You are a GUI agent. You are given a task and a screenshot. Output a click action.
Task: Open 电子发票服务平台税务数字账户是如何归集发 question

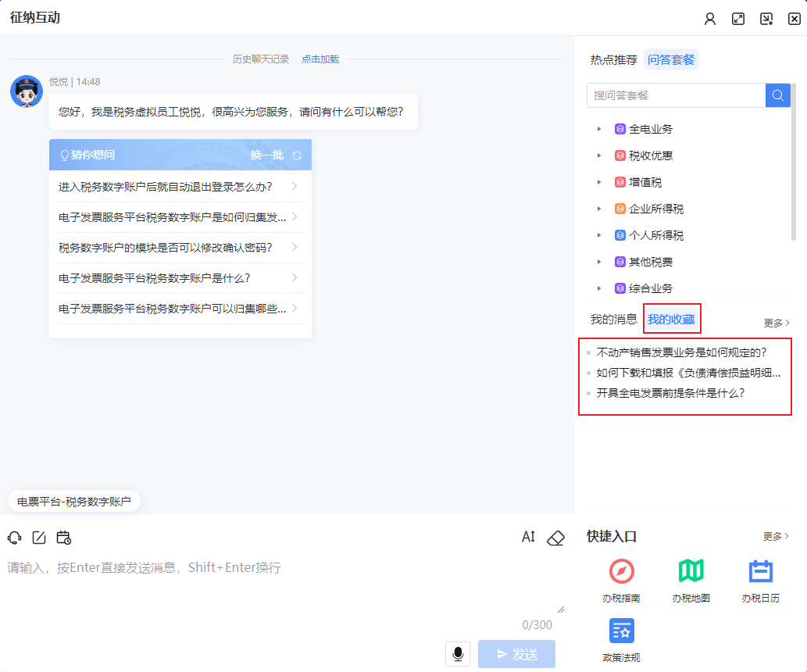coord(180,217)
